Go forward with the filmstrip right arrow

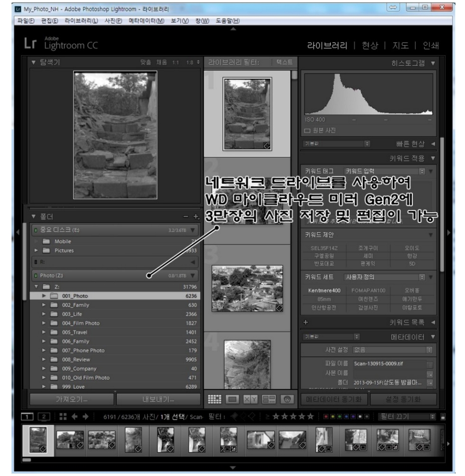coord(86,416)
